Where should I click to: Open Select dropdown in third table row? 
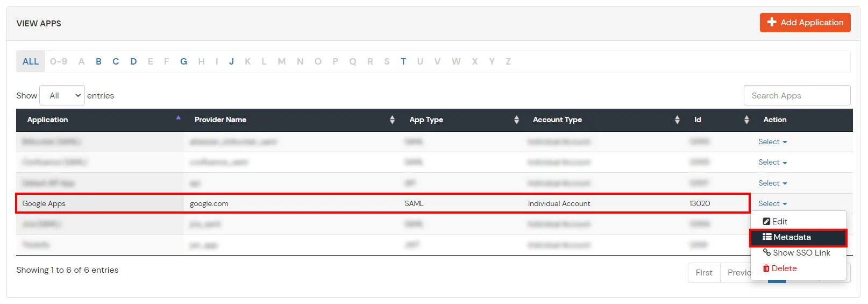pos(773,183)
